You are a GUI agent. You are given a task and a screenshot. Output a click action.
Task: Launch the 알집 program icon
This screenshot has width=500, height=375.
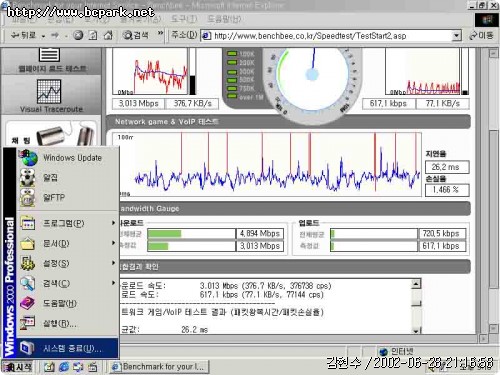coord(28,177)
